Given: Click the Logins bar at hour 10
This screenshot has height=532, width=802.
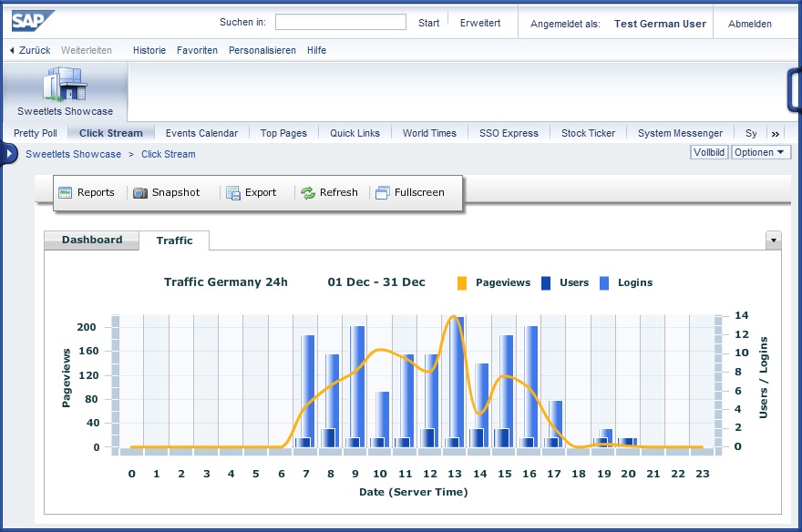Looking at the screenshot, I should (x=382, y=419).
